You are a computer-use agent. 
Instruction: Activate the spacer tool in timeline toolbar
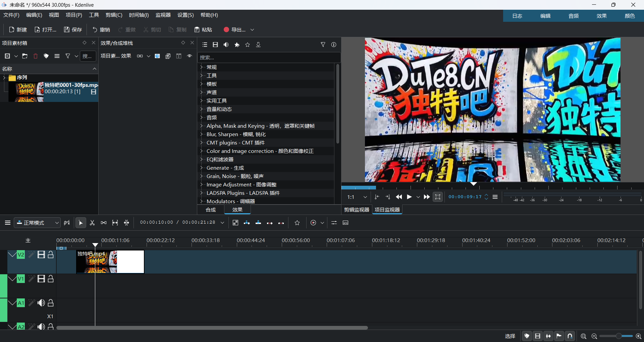(104, 223)
